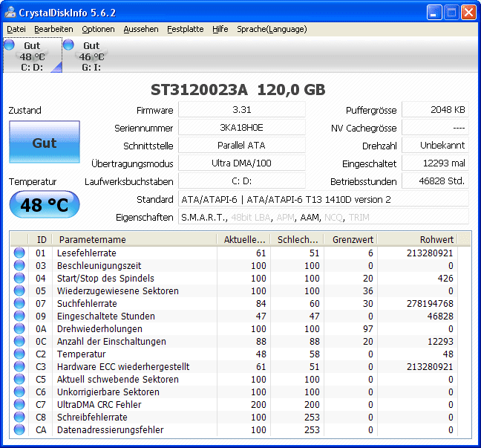Click the blue orb of the G: I: disk
The width and height of the screenshot is (481, 448).
(x=68, y=45)
